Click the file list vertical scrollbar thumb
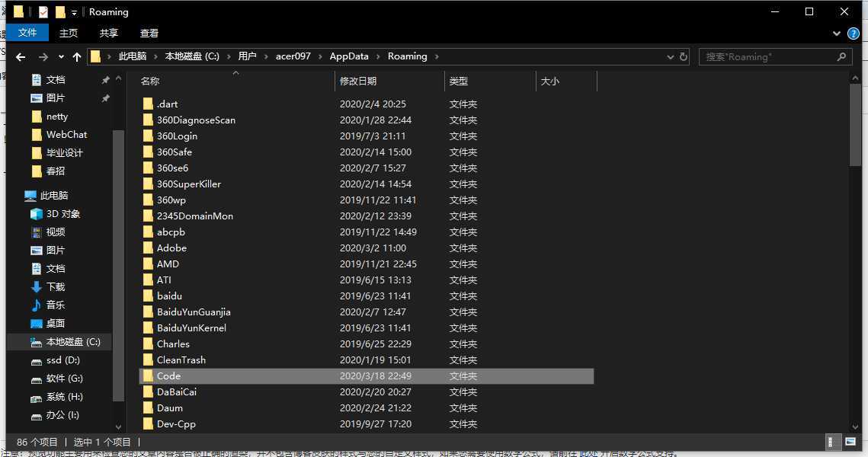The height and width of the screenshot is (457, 868). pos(855,124)
